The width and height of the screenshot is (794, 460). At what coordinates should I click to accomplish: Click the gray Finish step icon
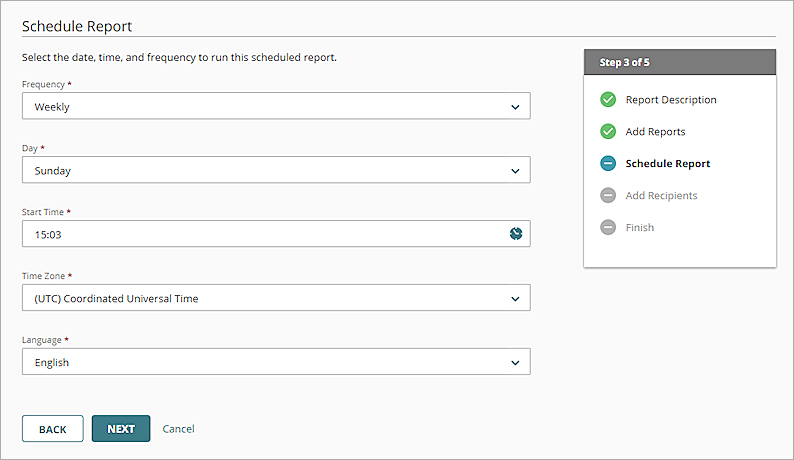click(608, 228)
